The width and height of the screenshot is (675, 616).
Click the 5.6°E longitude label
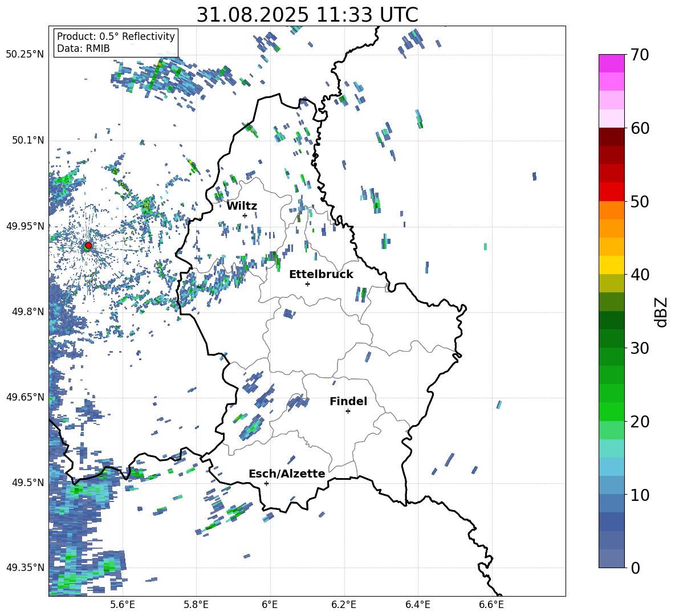[x=123, y=605]
